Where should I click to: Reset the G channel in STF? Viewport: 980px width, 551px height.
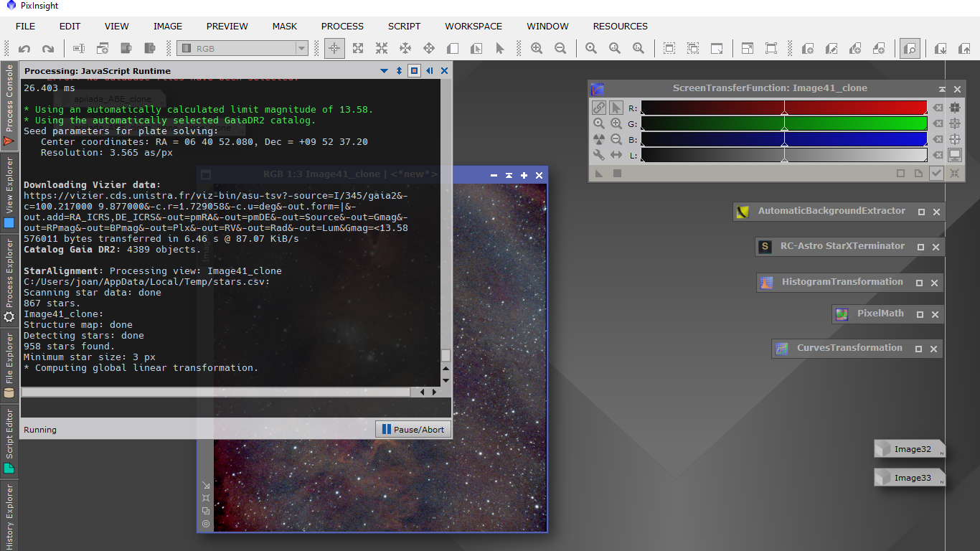[937, 123]
